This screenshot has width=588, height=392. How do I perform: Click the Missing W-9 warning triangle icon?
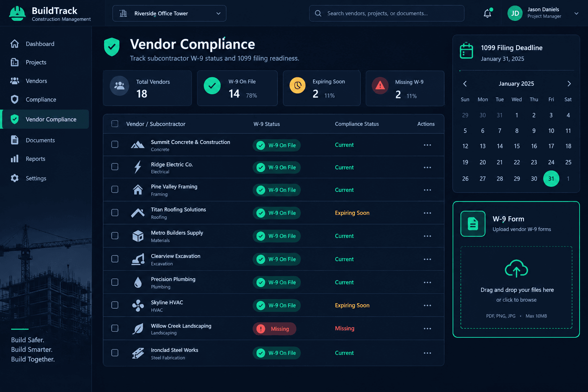point(380,86)
